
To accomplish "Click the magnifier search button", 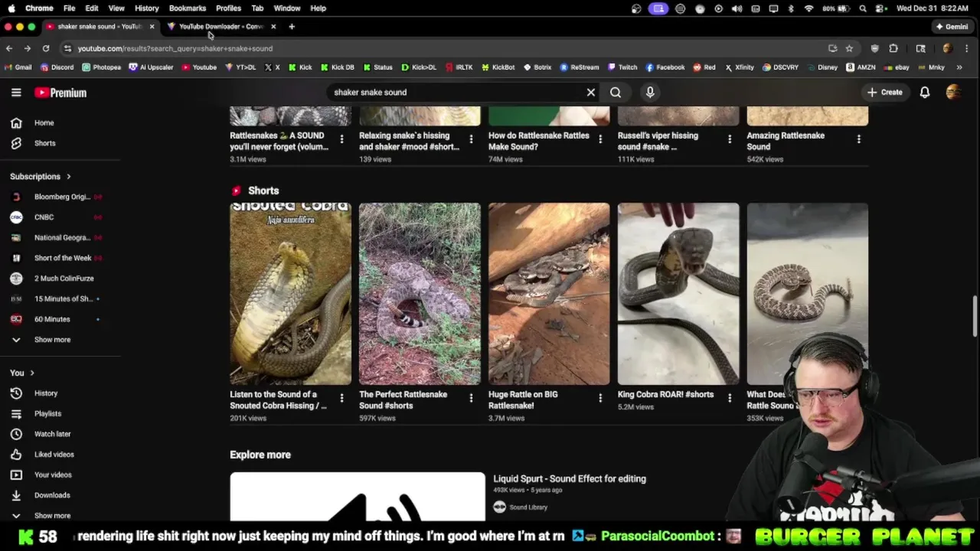I will (x=616, y=93).
